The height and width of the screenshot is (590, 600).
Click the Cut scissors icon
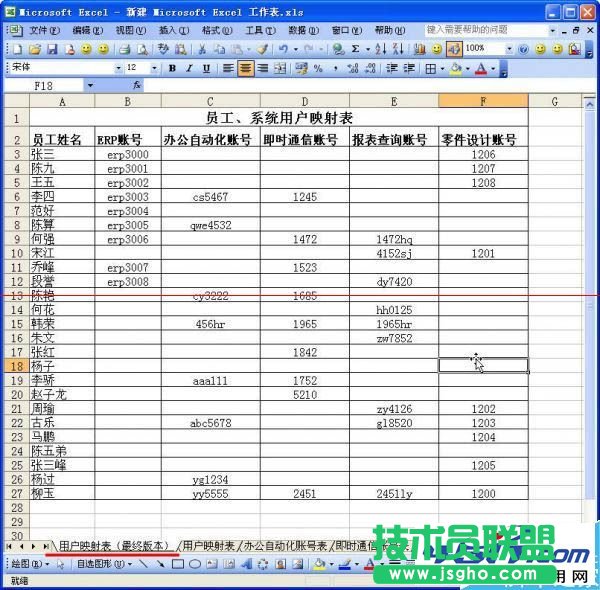[203, 48]
